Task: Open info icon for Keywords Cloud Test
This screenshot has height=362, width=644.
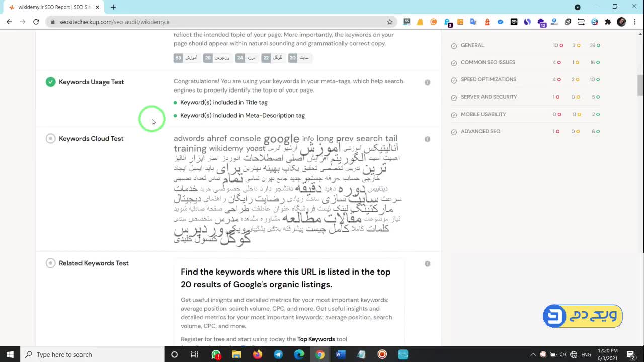Action: [x=427, y=139]
